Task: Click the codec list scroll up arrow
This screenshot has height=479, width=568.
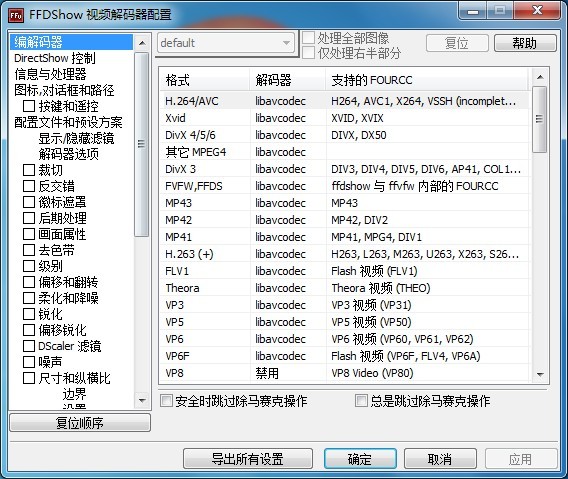Action: 540,77
